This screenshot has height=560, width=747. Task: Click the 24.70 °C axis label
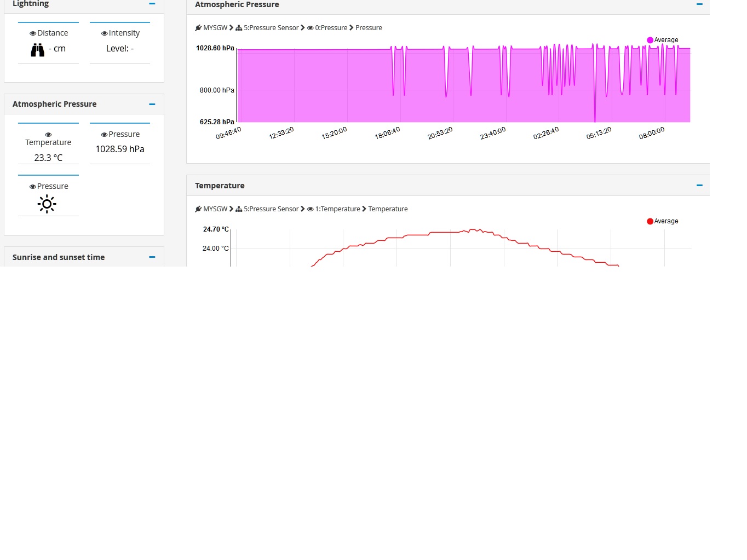pyautogui.click(x=216, y=229)
